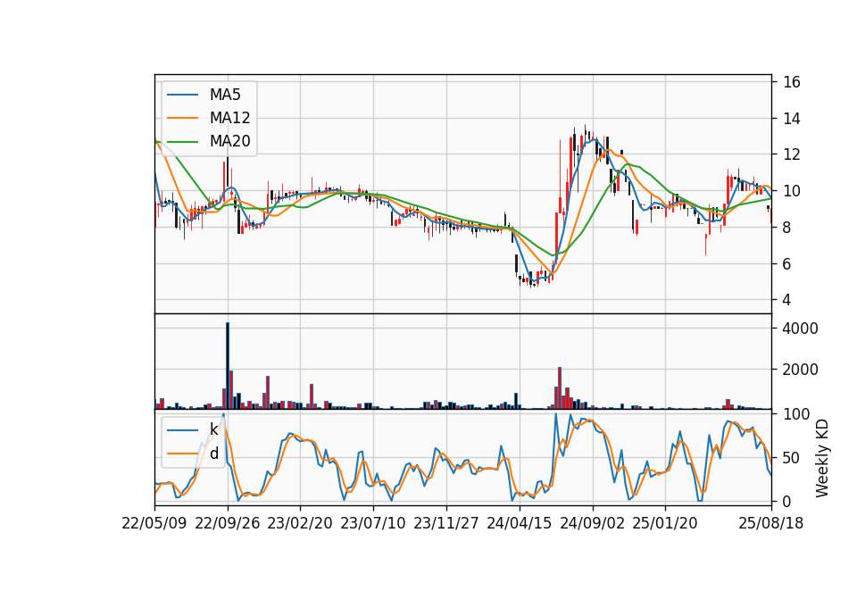The image size is (857, 616).
Task: Click the MA20 legend label
Action: [230, 141]
